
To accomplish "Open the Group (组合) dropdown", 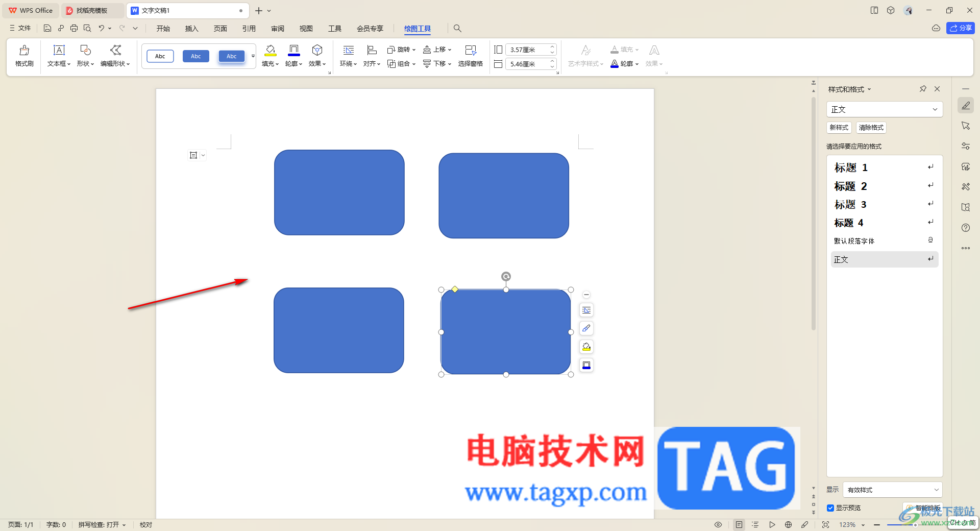I will pos(401,64).
